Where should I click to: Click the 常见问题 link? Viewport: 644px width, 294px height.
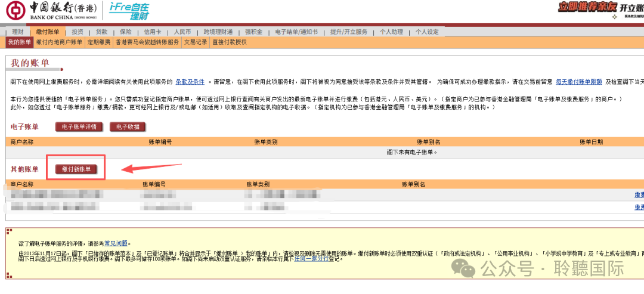[x=116, y=243]
